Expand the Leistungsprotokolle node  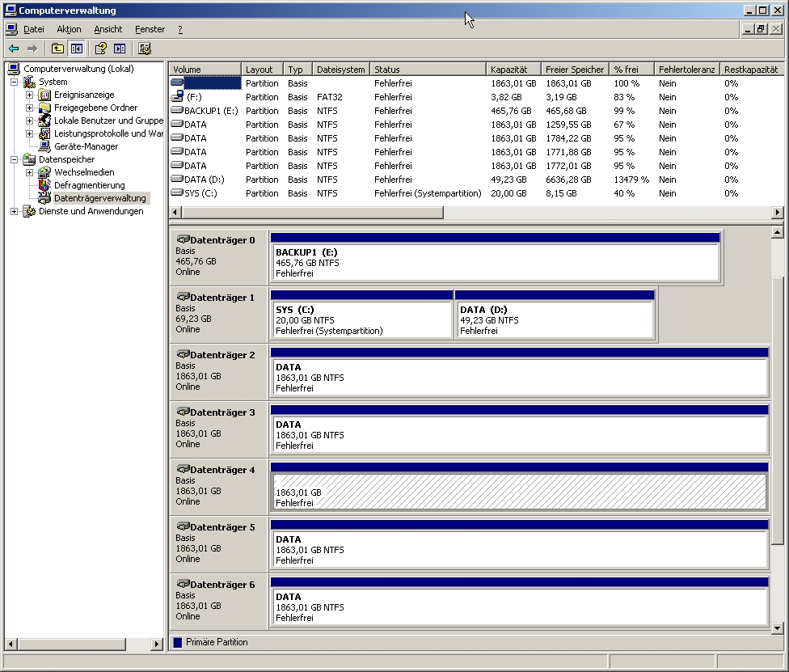[x=30, y=133]
